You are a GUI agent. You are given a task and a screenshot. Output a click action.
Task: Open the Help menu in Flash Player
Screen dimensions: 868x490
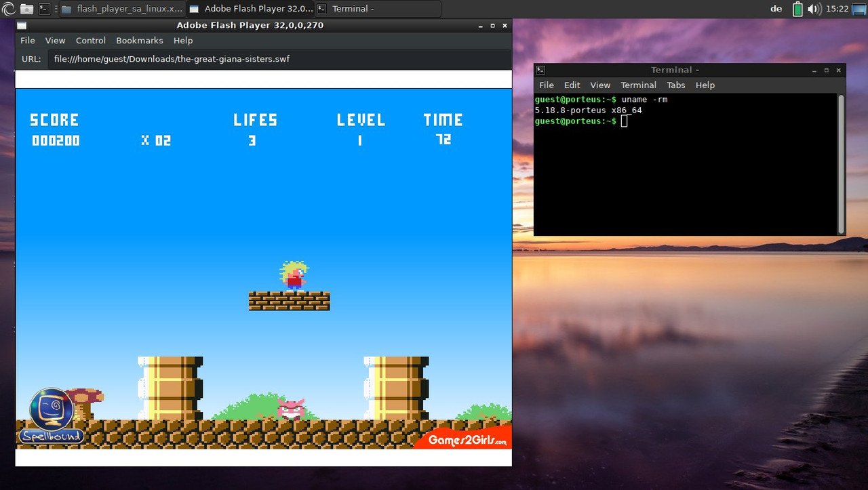click(183, 41)
